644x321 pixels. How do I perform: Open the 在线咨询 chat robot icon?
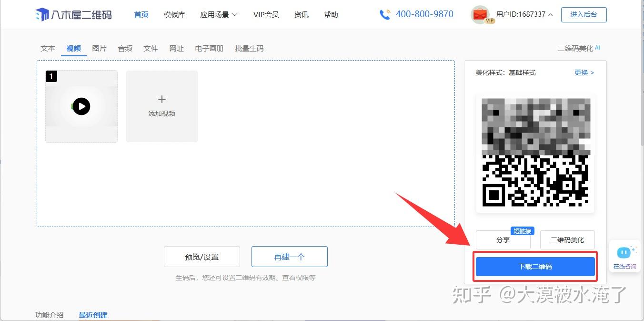pyautogui.click(x=624, y=252)
